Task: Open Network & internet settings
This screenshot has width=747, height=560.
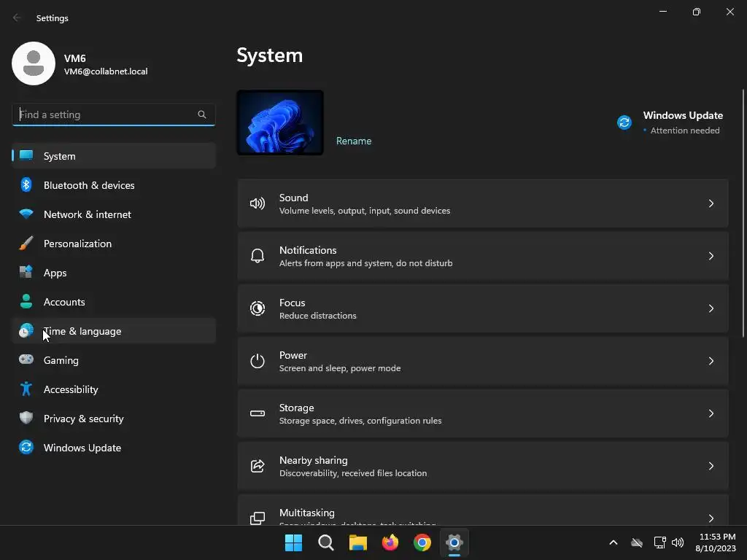Action: click(x=114, y=214)
